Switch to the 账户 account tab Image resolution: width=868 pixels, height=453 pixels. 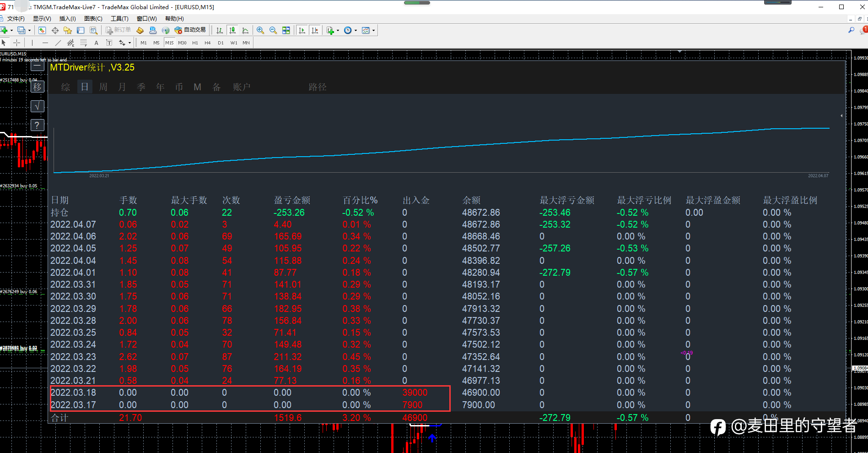[242, 87]
